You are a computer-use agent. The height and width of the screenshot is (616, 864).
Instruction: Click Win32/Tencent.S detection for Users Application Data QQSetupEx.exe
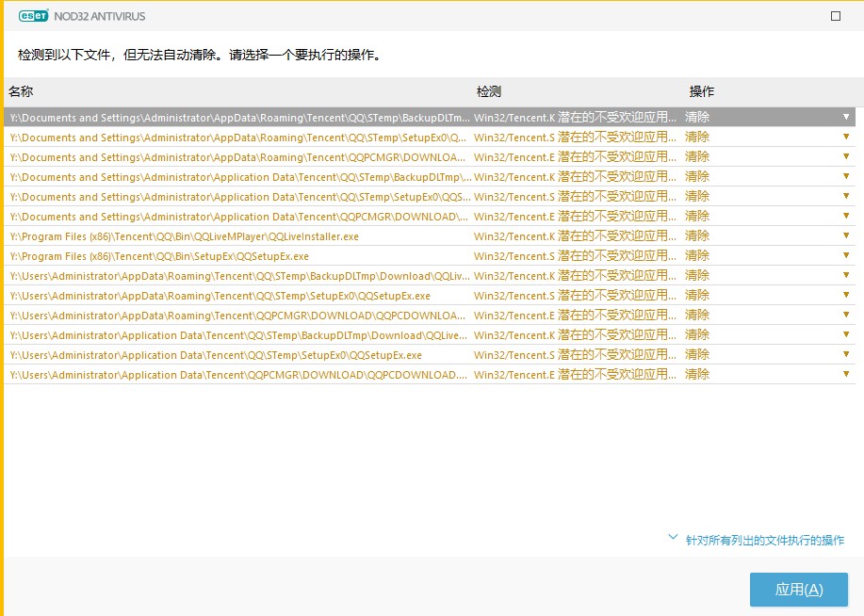[x=575, y=355]
